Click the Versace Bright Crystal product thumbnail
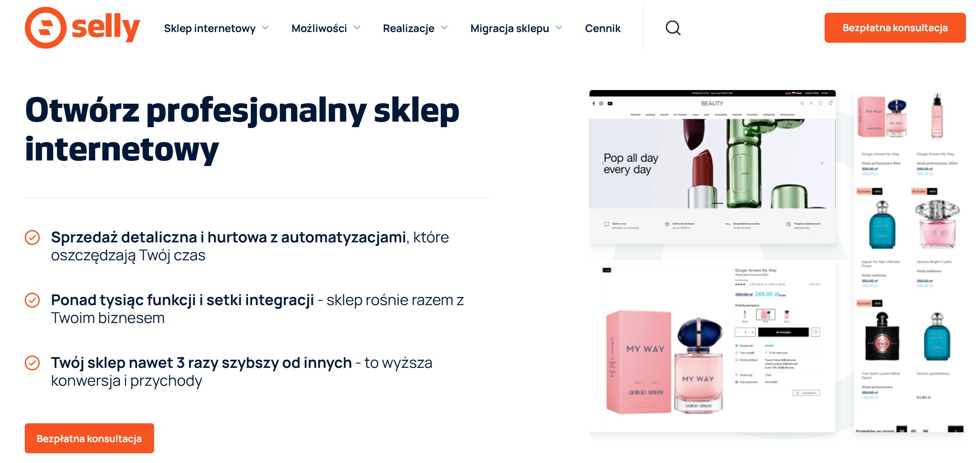This screenshot has width=980, height=463. [937, 224]
